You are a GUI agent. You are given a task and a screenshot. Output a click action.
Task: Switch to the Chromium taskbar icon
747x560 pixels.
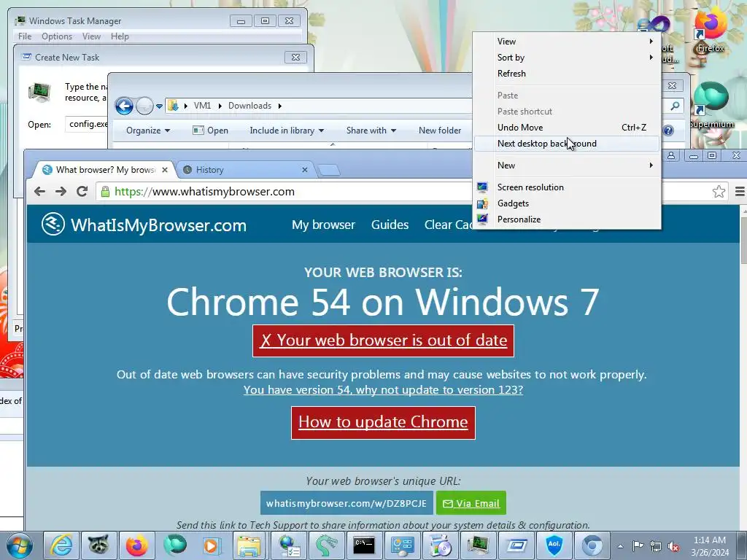click(x=592, y=545)
